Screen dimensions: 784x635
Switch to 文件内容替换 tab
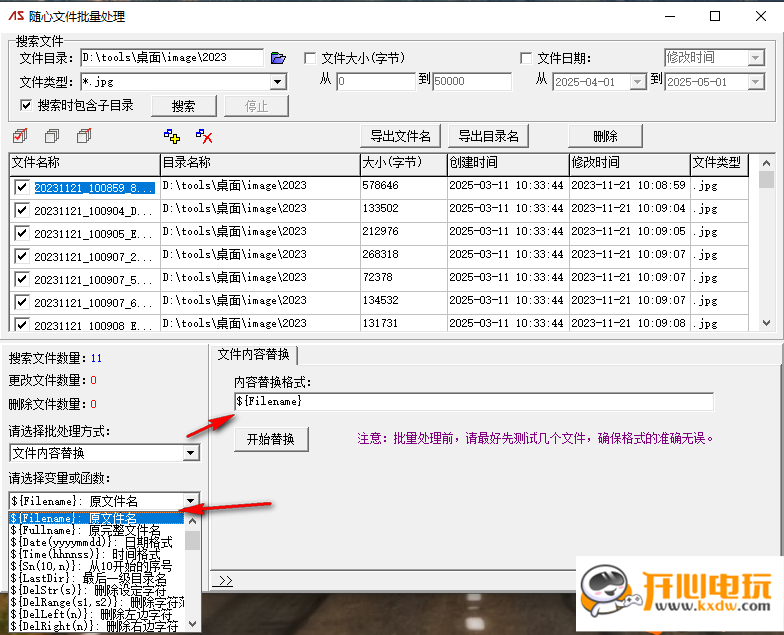(x=254, y=354)
